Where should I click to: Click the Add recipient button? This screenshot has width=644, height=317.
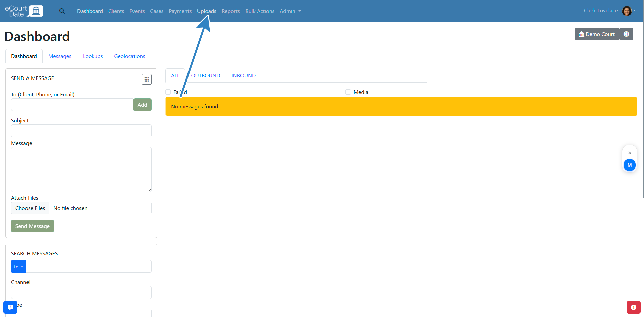pos(142,105)
